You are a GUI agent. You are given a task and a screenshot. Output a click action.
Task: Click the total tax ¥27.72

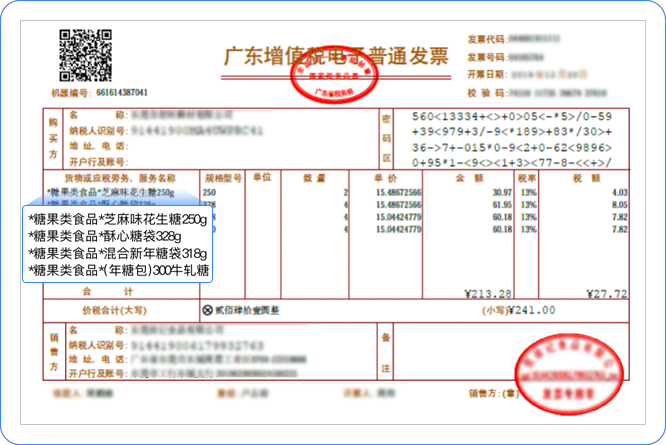click(x=606, y=294)
